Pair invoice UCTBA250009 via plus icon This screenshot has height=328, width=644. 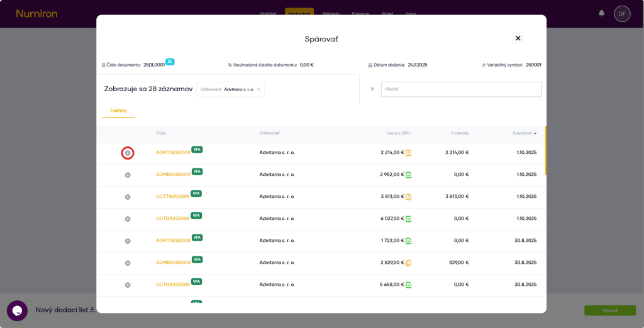(128, 219)
